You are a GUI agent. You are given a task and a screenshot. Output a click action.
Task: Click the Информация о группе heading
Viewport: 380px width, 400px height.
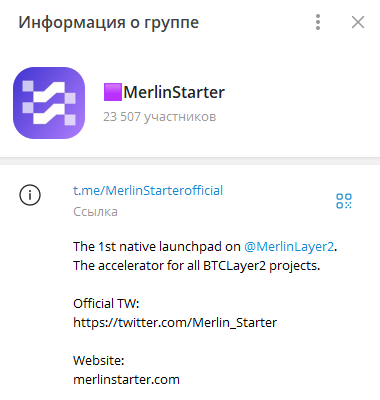[109, 23]
